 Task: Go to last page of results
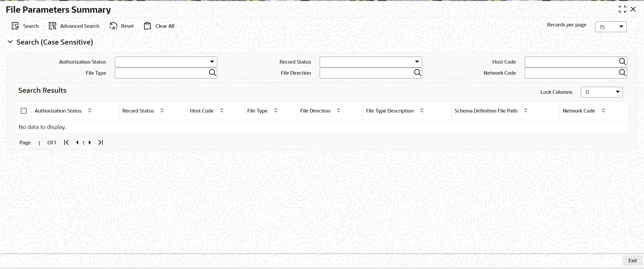tap(101, 143)
